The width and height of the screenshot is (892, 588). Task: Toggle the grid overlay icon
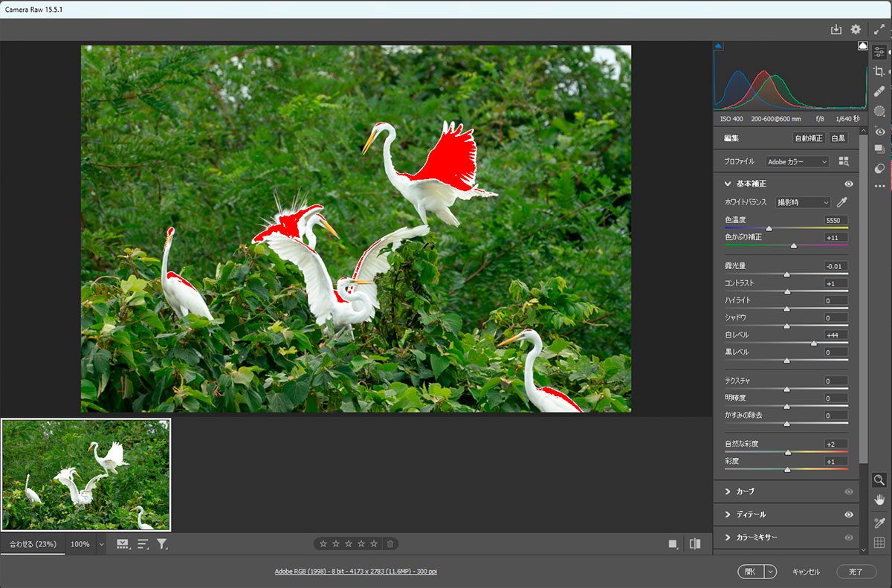point(879,543)
